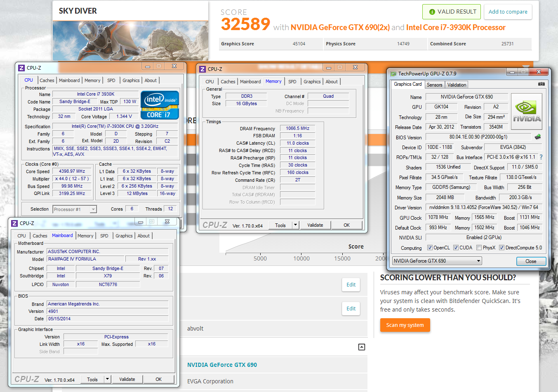This screenshot has height=392, width=558.
Task: Click the Combined Score value 25731
Action: tap(508, 44)
